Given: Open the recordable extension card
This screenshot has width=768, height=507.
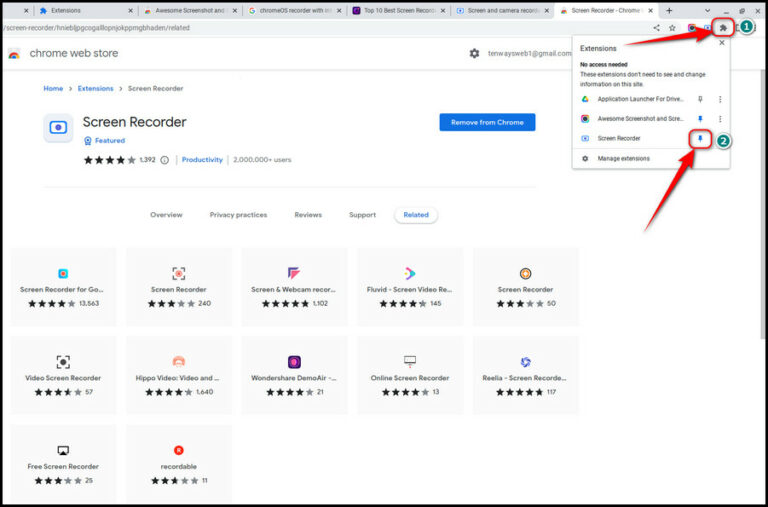Looking at the screenshot, I should [x=179, y=463].
